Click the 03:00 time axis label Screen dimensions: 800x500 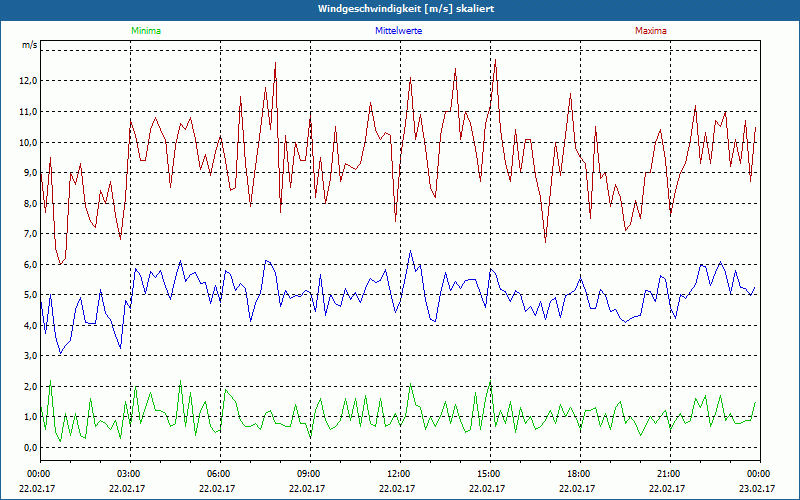(x=128, y=474)
